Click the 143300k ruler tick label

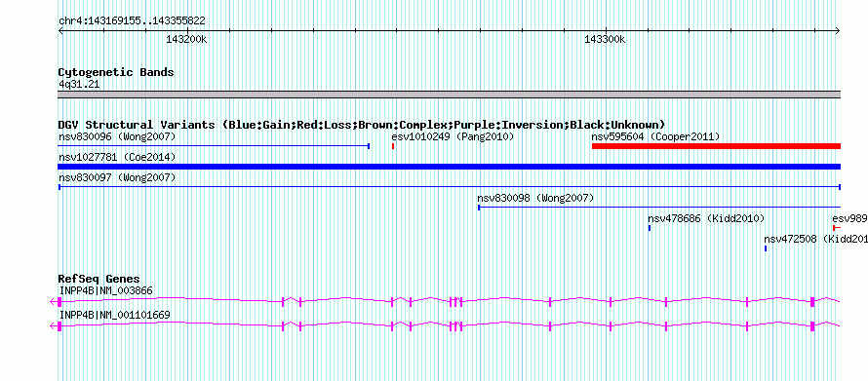click(605, 39)
